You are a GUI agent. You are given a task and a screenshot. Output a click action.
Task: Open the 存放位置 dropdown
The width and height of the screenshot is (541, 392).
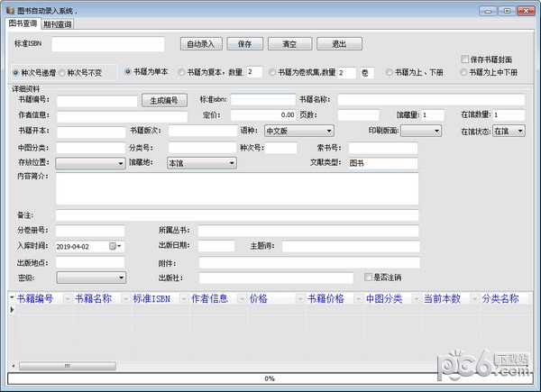click(90, 163)
